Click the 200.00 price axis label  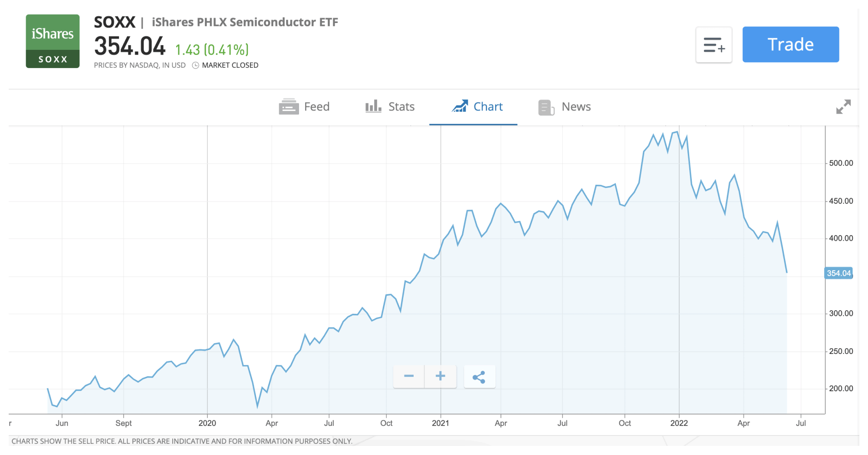(841, 389)
